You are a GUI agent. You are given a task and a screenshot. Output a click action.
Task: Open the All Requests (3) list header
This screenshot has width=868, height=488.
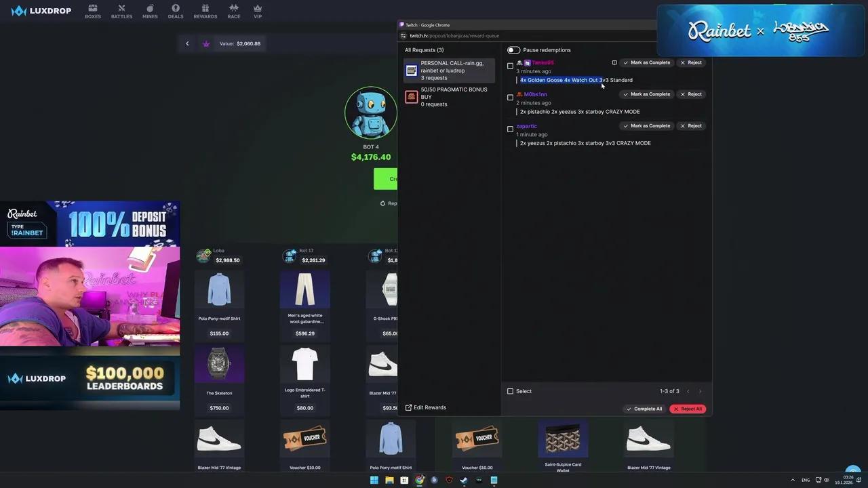click(x=424, y=49)
